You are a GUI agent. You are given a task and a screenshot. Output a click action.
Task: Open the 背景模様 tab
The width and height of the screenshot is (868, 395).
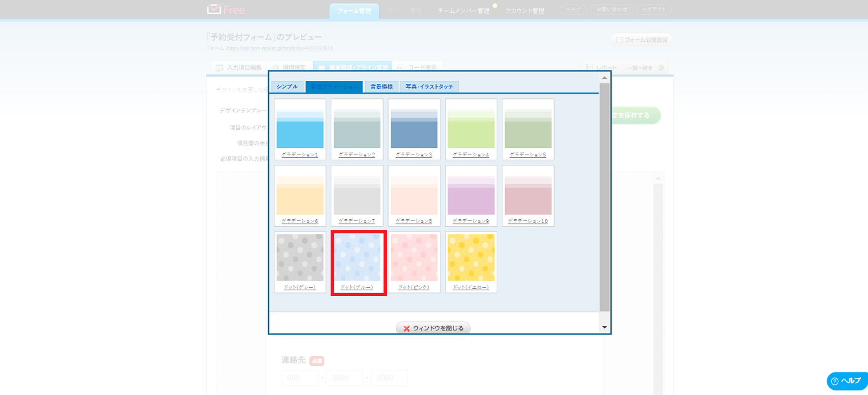381,87
